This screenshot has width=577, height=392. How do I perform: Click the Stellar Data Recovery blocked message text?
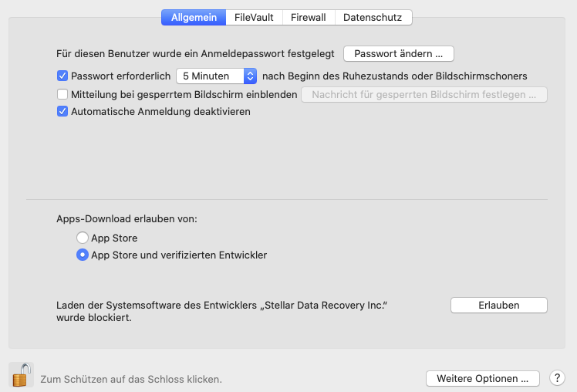click(221, 311)
